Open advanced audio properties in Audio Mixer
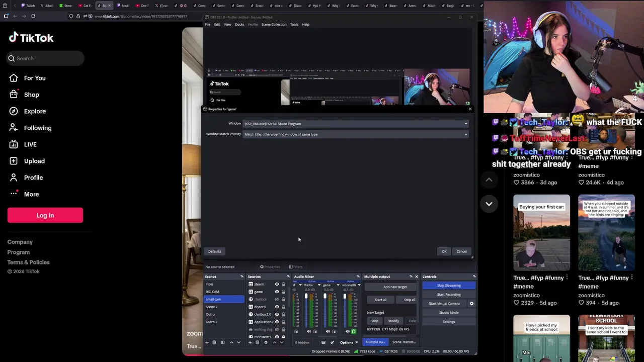Viewport: 644px width, 362px height. [332, 342]
